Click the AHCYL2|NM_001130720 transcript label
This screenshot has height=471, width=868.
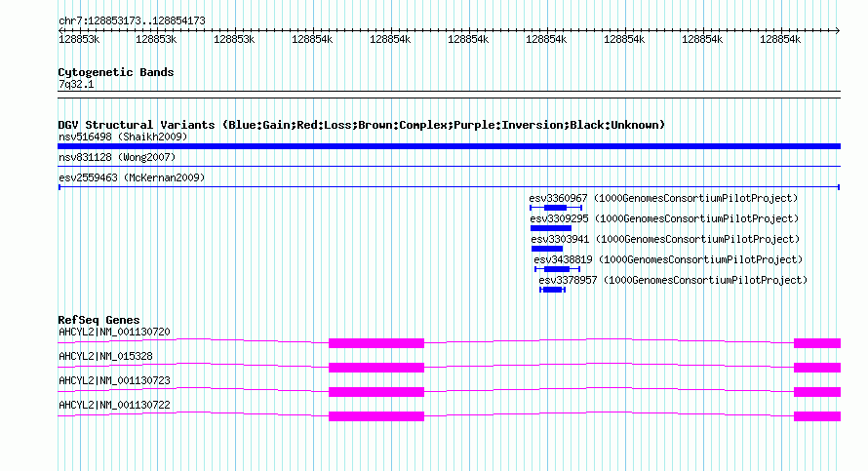tap(114, 333)
